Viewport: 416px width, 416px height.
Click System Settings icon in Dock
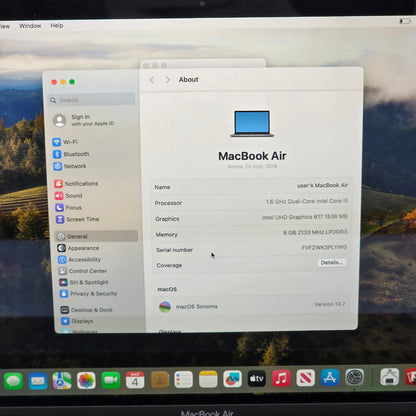[x=354, y=378]
